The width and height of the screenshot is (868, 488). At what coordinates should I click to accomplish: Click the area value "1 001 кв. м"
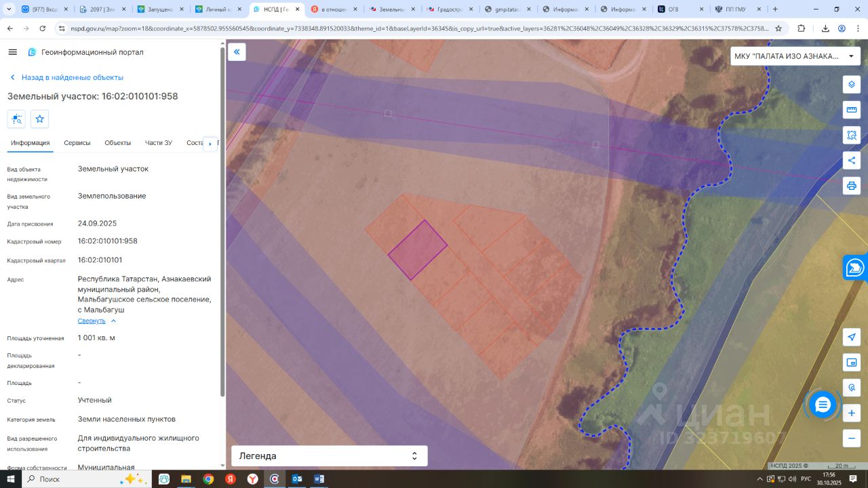click(97, 338)
